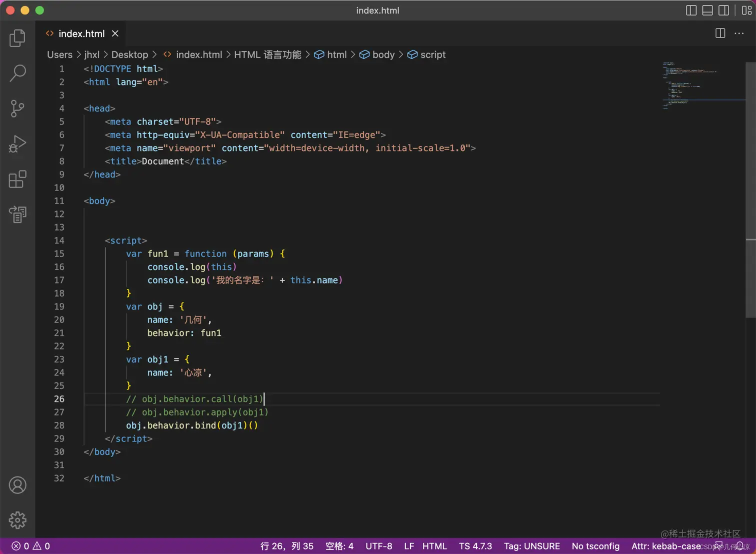Screen dimensions: 756x554
Task: Click the <title>Document</title> line
Action: [165, 161]
